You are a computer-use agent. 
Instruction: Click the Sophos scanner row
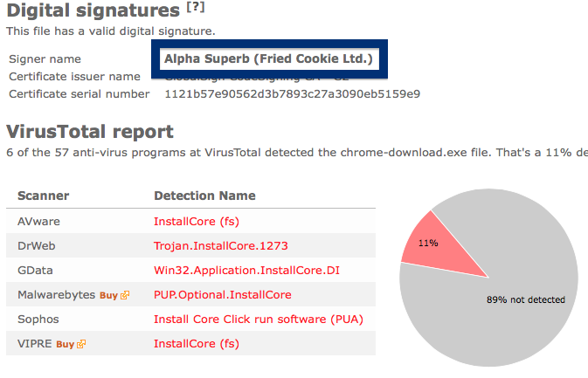pos(190,320)
